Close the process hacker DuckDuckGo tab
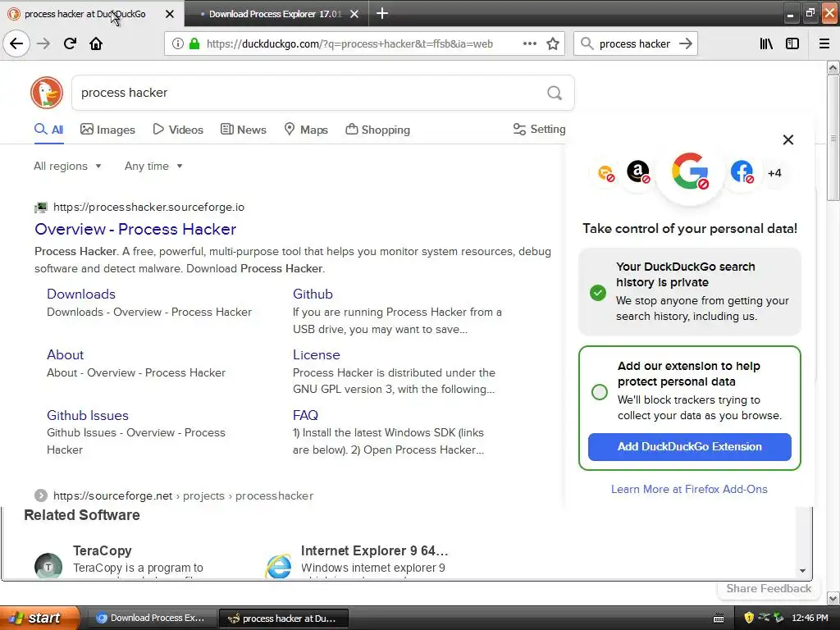This screenshot has height=630, width=840. pos(169,14)
